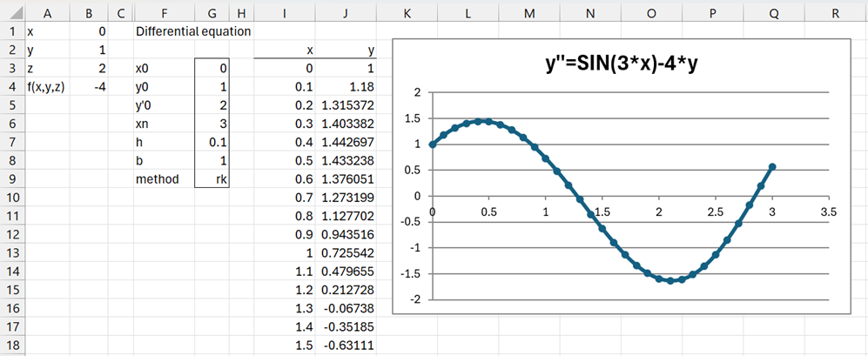Select column header J
This screenshot has width=868, height=356.
coord(346,15)
